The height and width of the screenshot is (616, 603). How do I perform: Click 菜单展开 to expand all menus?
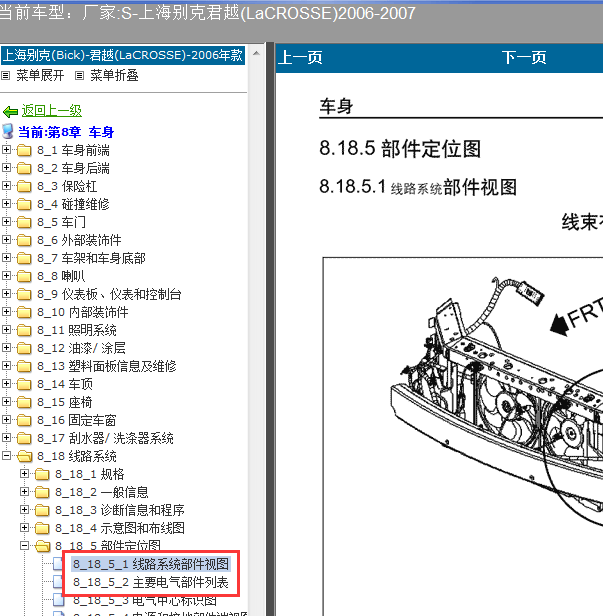click(x=40, y=75)
